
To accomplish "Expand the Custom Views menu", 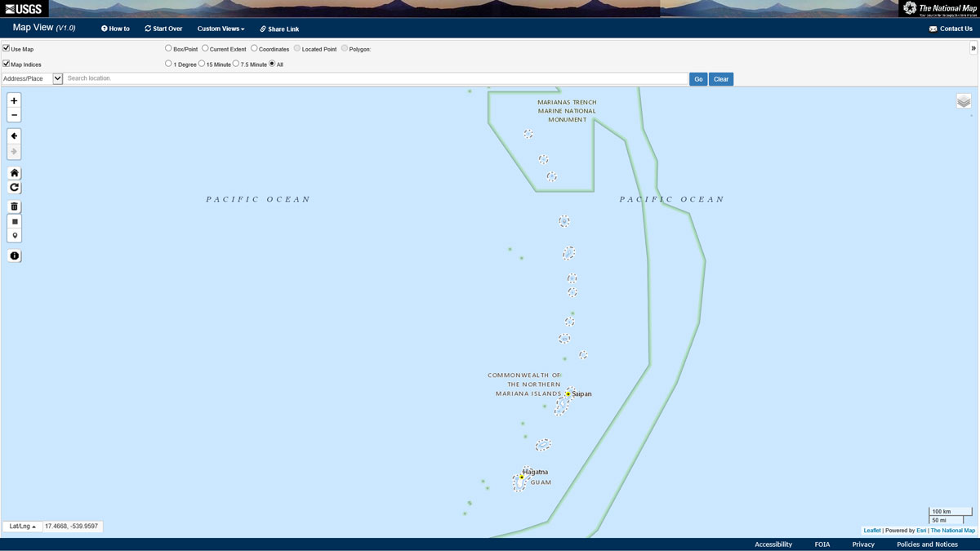I will (220, 29).
